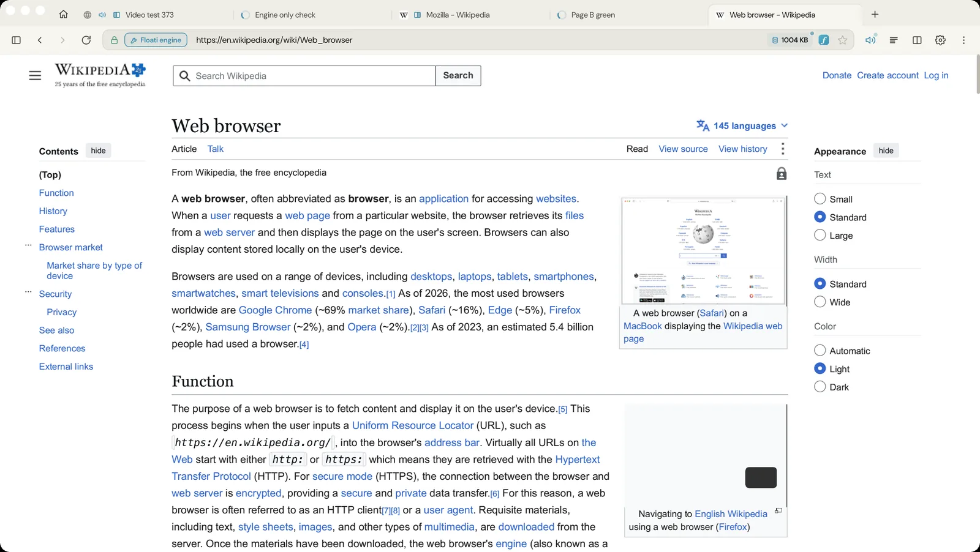
Task: Open a new tab with plus button
Action: point(875,15)
